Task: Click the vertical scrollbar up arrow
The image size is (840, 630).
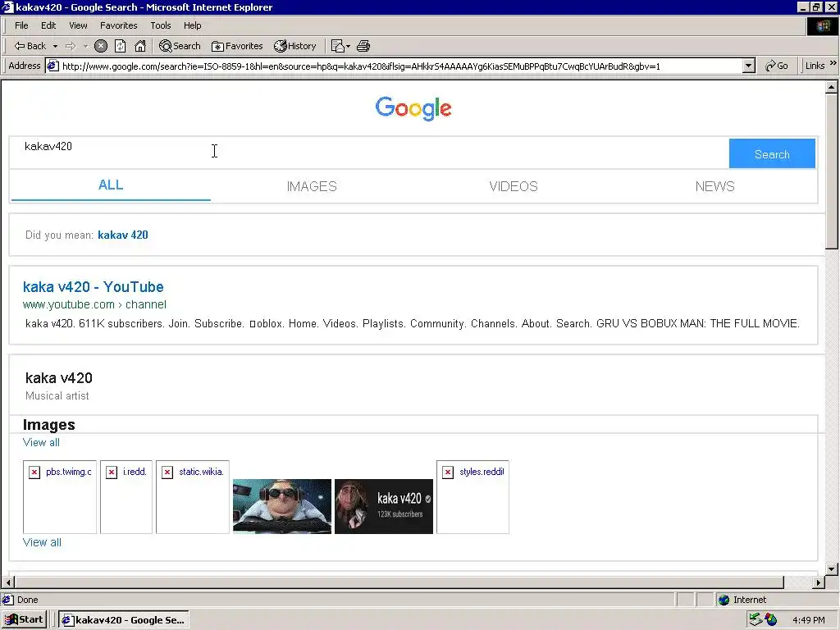Action: [x=832, y=87]
